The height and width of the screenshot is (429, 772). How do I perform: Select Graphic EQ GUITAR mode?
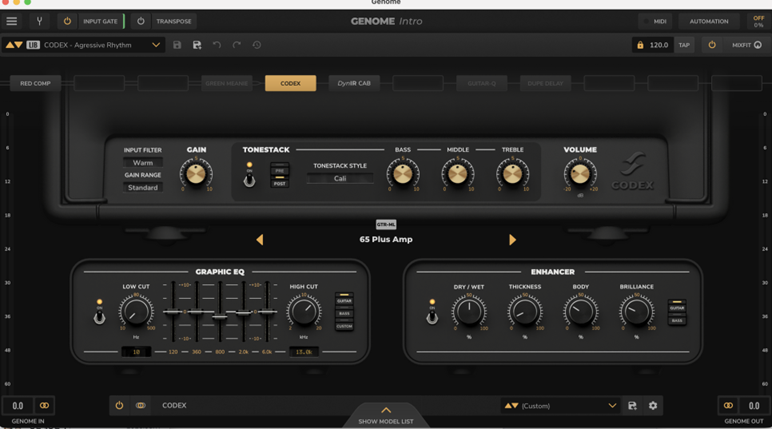(344, 299)
